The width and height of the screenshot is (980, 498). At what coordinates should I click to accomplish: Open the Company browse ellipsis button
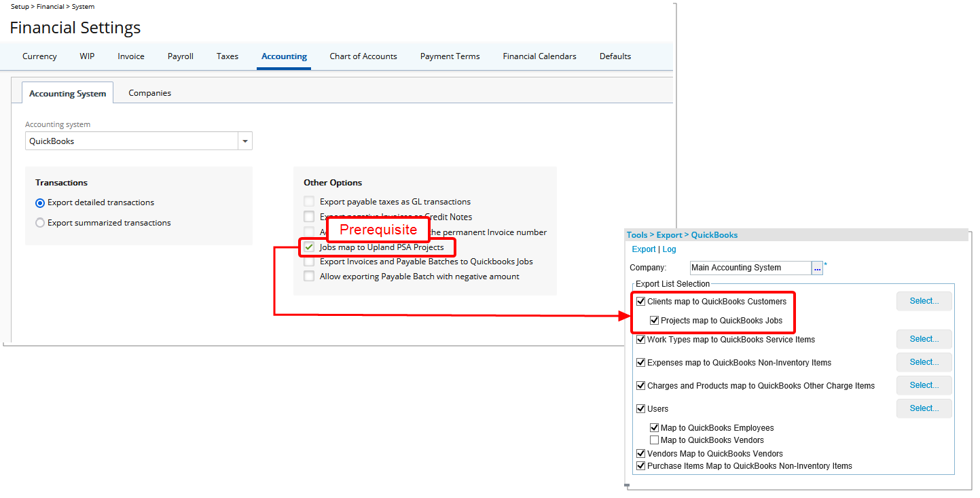click(817, 268)
